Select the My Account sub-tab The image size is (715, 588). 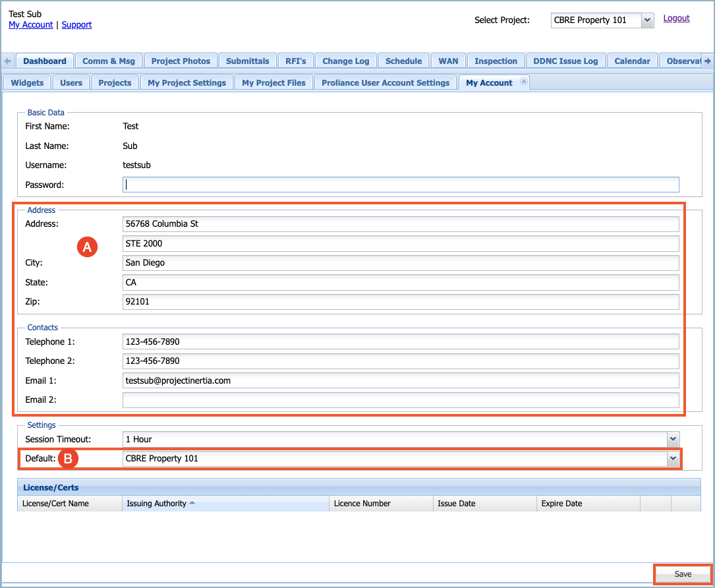coord(489,82)
